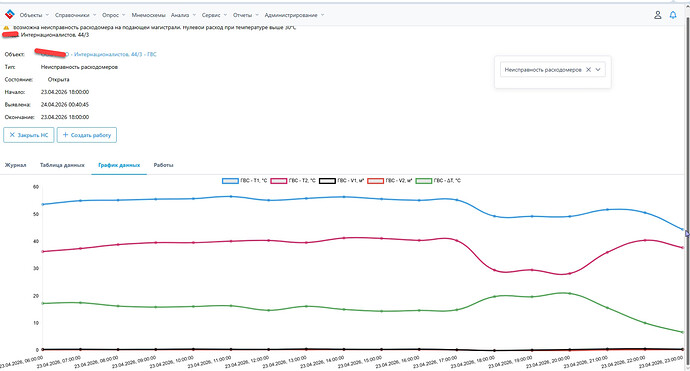This screenshot has height=371, width=690.
Task: Open the Объекты menu
Action: click(x=34, y=15)
